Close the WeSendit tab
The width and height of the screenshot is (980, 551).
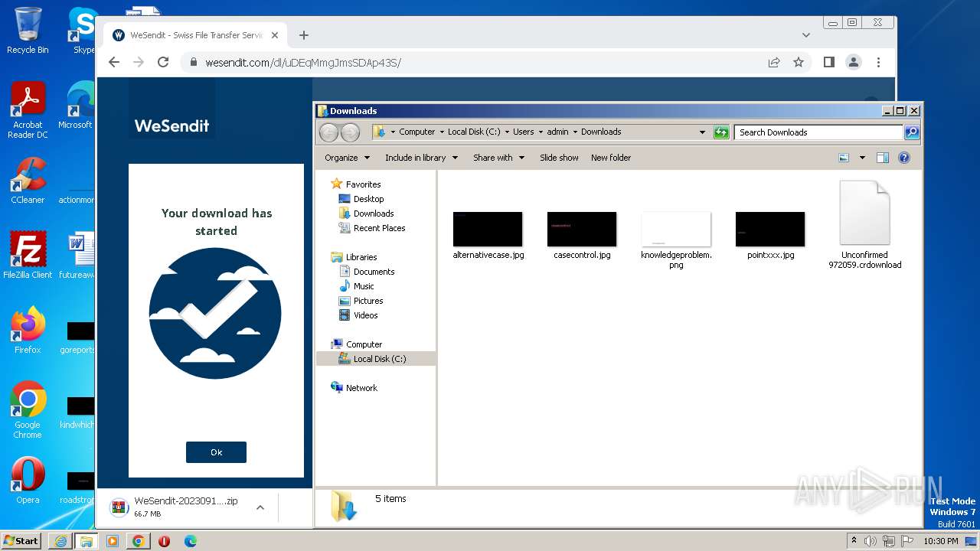274,35
